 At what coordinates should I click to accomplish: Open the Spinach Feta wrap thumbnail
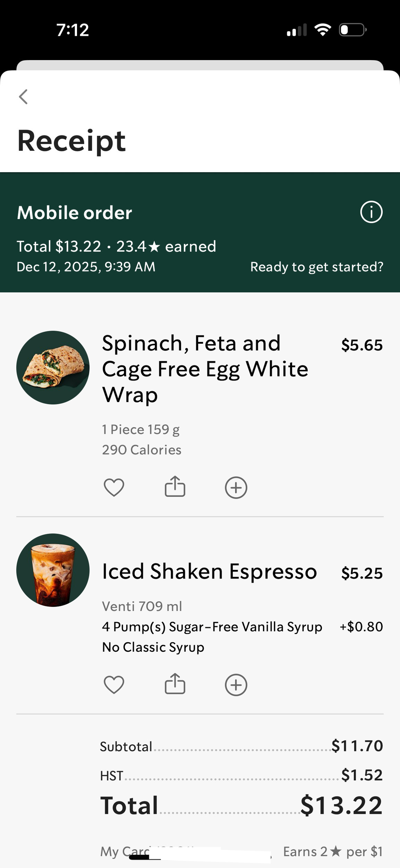click(53, 367)
